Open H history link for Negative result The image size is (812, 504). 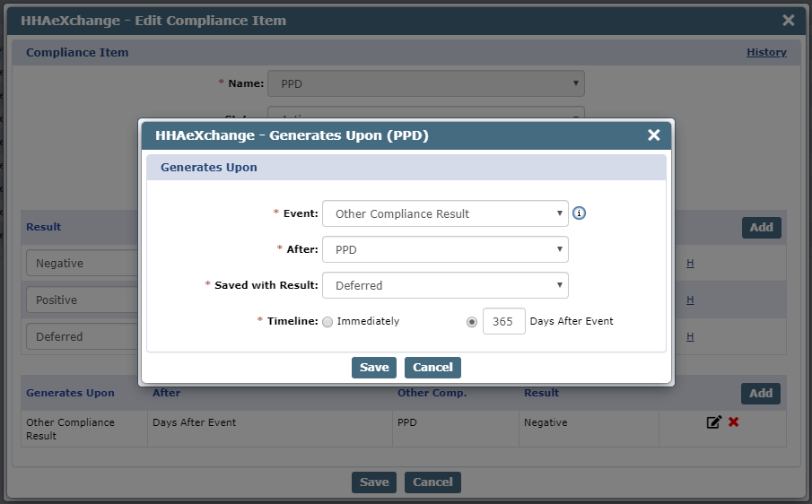[690, 264]
